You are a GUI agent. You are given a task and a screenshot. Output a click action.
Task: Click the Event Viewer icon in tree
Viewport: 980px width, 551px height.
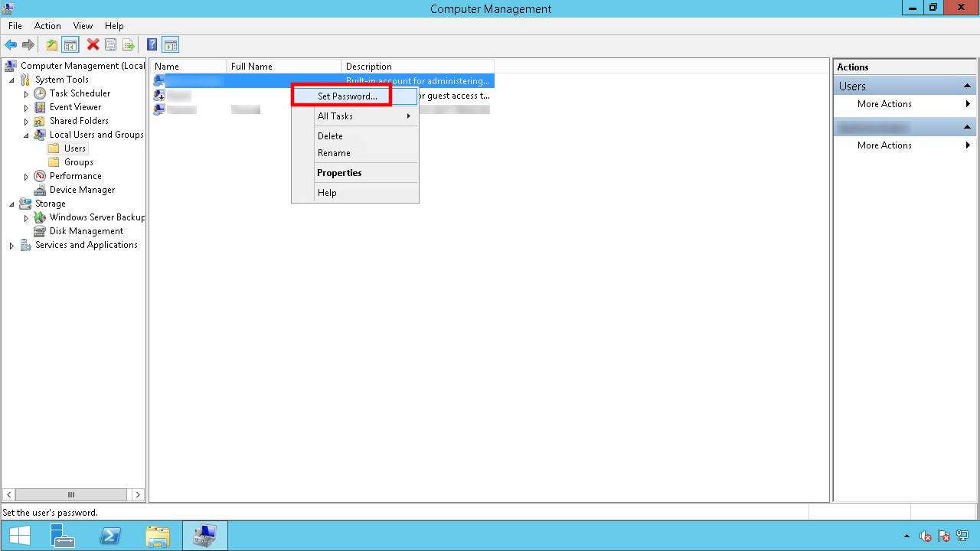pos(40,107)
